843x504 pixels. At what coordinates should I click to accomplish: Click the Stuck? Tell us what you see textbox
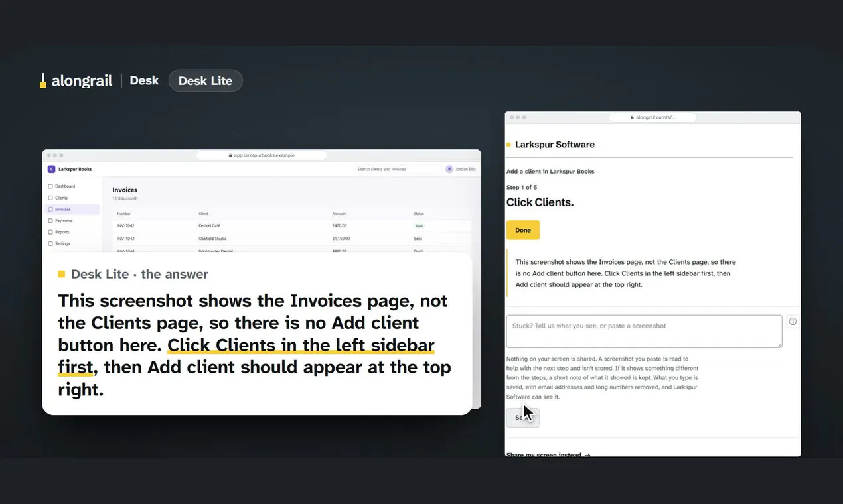(x=644, y=331)
